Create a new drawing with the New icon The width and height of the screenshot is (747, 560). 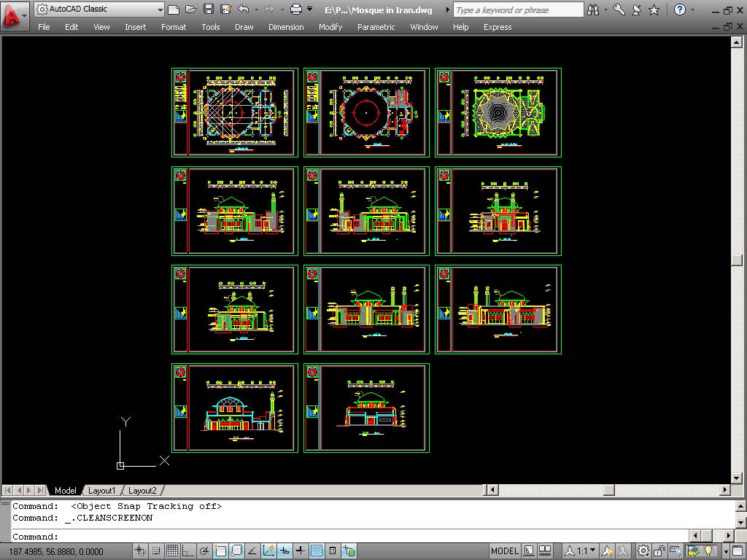click(173, 9)
